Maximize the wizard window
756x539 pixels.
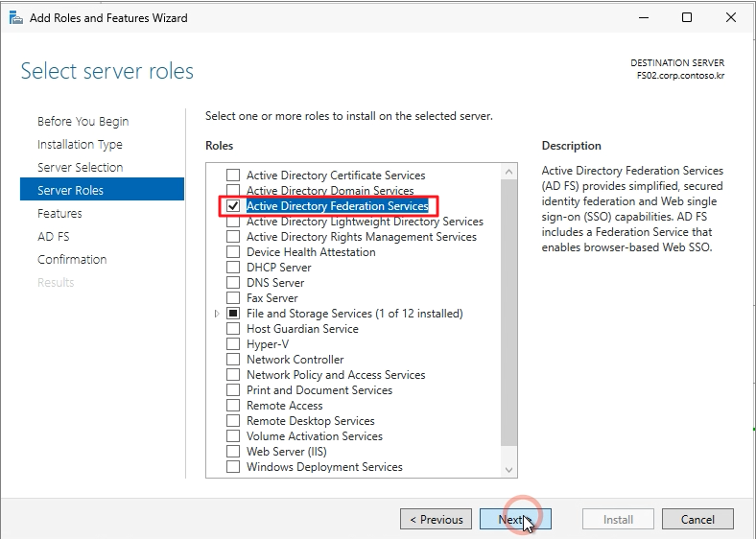(687, 18)
